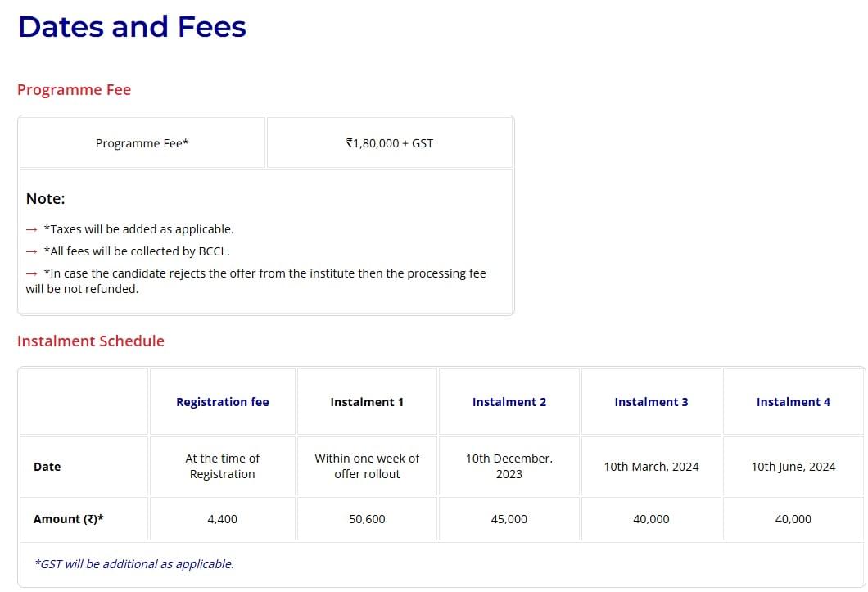Image resolution: width=868 pixels, height=592 pixels.
Task: Select the Programme Fee section heading
Action: point(74,90)
